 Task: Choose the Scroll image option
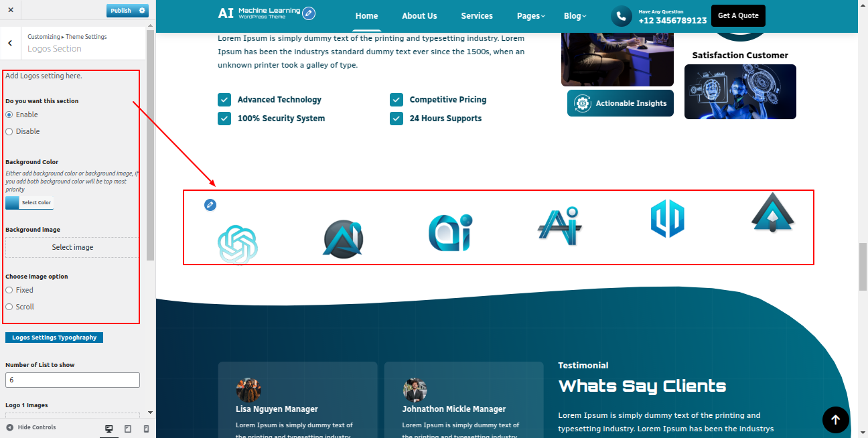9,307
